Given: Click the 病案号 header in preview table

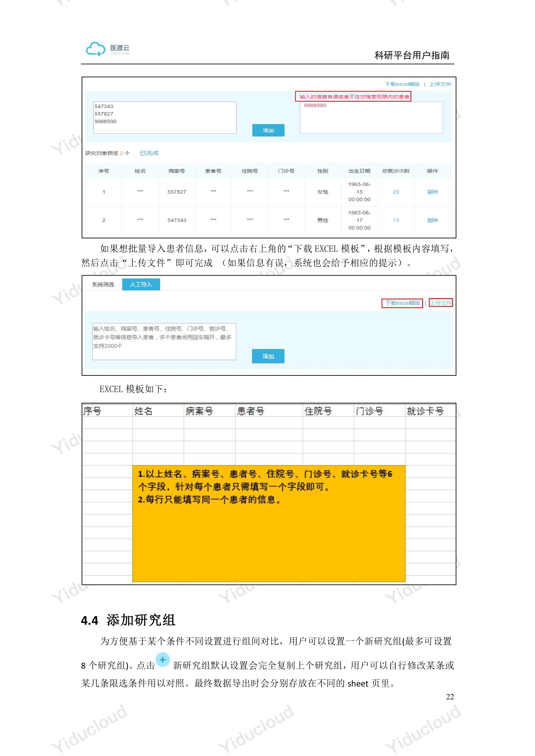Looking at the screenshot, I should coord(177,171).
